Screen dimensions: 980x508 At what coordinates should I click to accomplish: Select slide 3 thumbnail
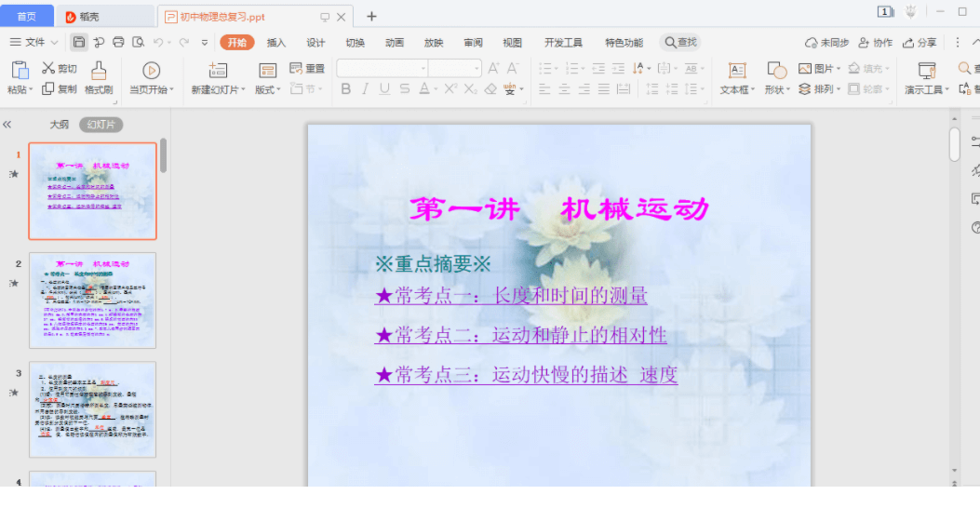click(x=92, y=409)
